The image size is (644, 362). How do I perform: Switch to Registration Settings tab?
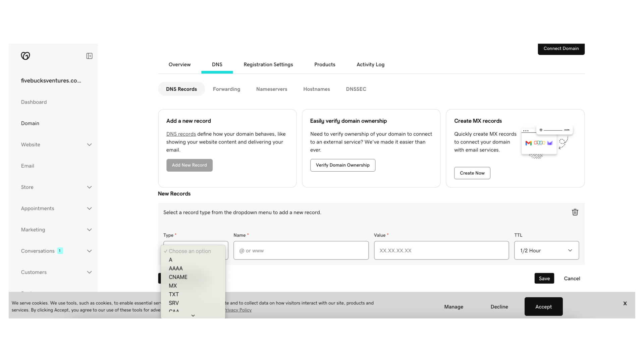coord(268,65)
